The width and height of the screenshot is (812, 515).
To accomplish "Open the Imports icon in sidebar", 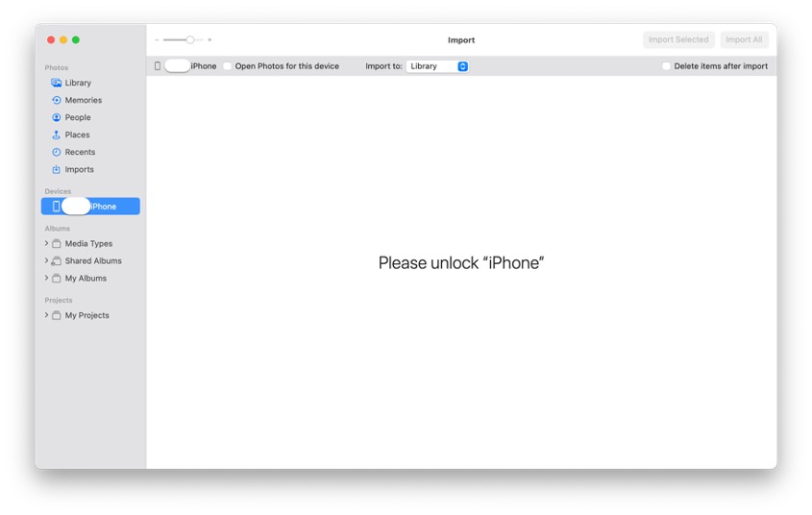I will [57, 170].
